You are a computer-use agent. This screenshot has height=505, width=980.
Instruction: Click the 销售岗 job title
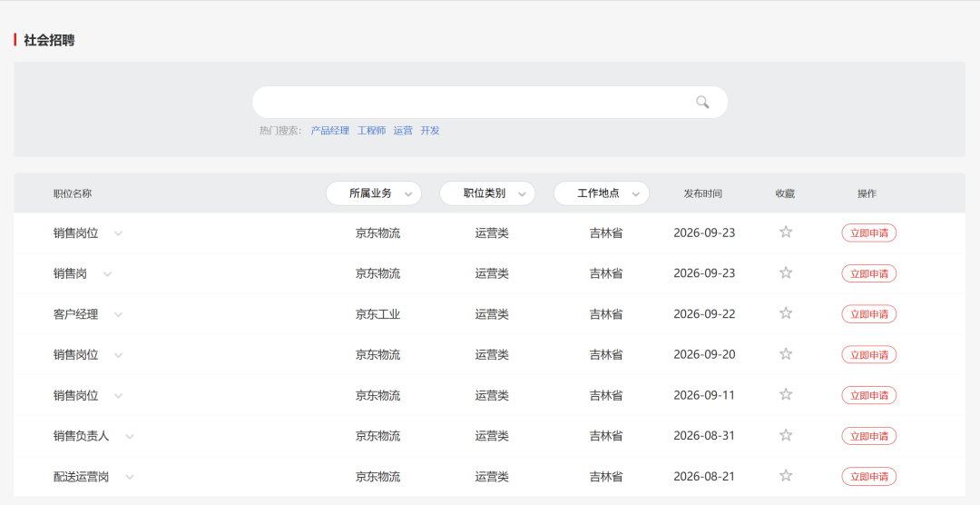point(70,273)
